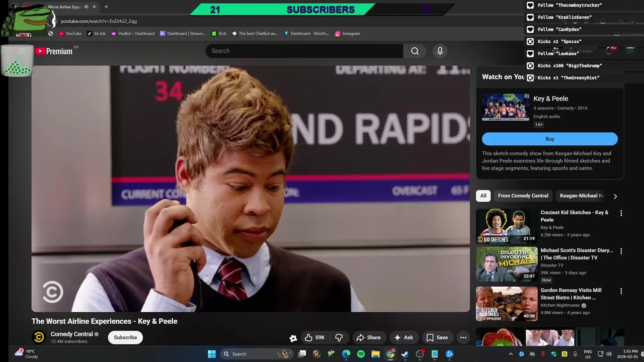This screenshot has height=362, width=644.
Task: Open options menu for Michael Scott's Disaster Diary
Action: tap(621, 251)
